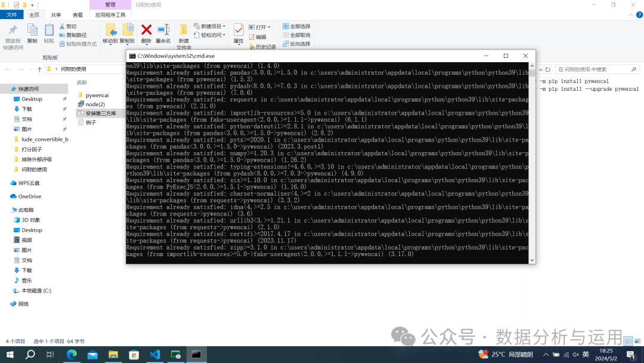Open the 新建项目 dropdown
Viewport: 644px width, 363px height.
209,26
